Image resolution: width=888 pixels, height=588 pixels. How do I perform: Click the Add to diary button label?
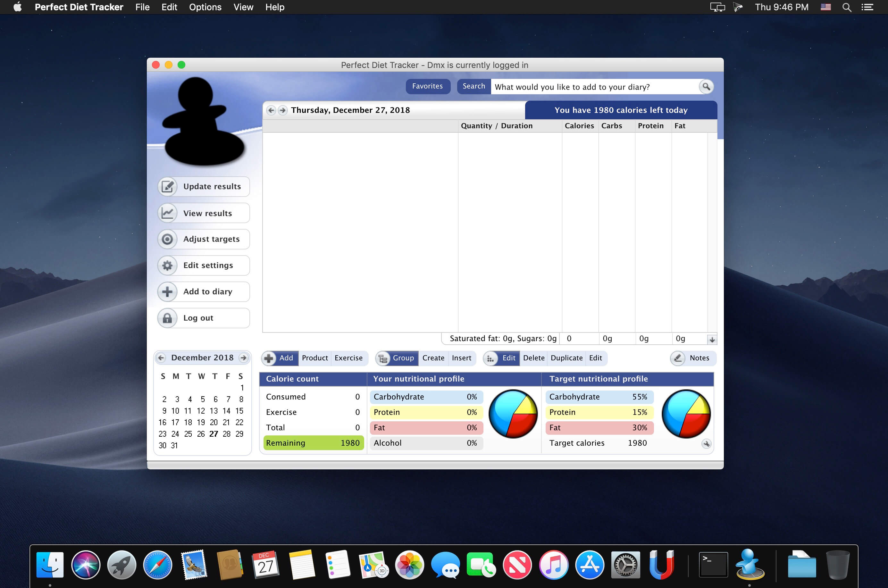click(x=208, y=292)
